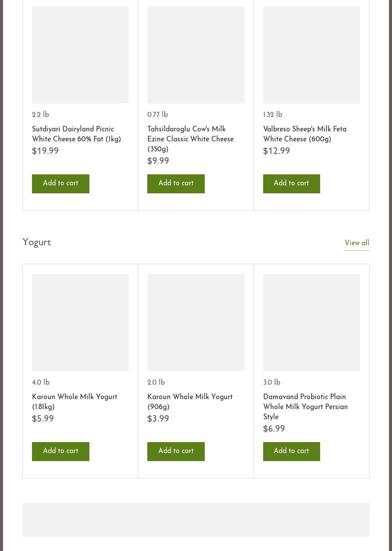Viewport: 392px width, 551px height.
Task: Click the banner placeholder below the Yogurt section
Action: (196, 520)
